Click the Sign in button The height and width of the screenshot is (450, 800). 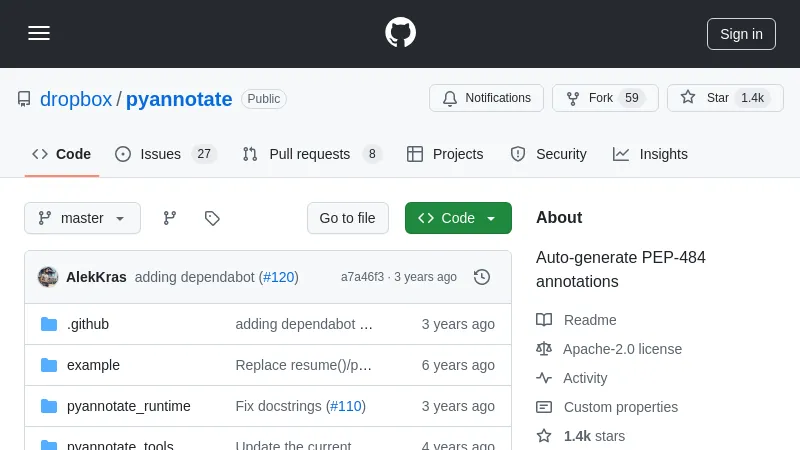[741, 33]
